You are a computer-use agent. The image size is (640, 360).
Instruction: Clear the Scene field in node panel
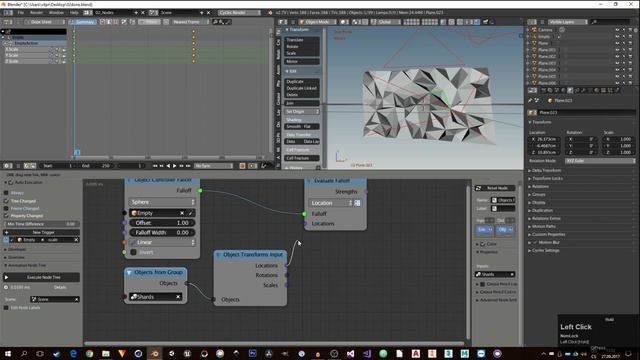point(76,300)
